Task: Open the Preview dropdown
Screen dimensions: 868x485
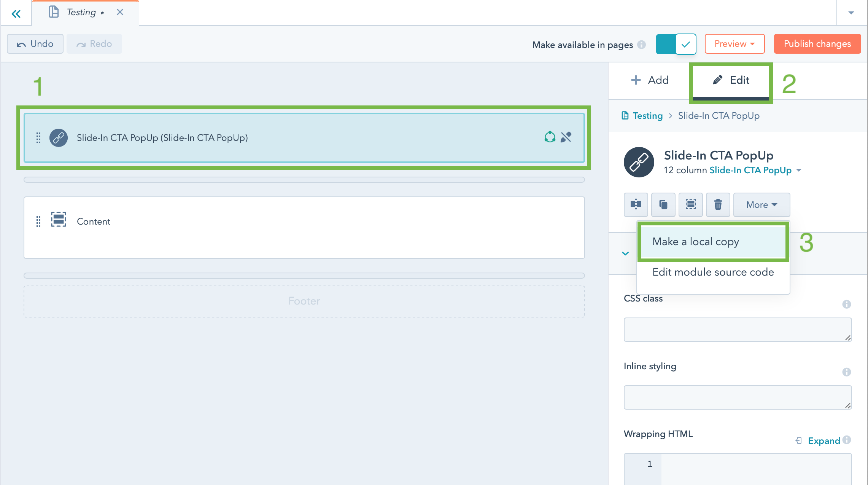Action: (734, 44)
